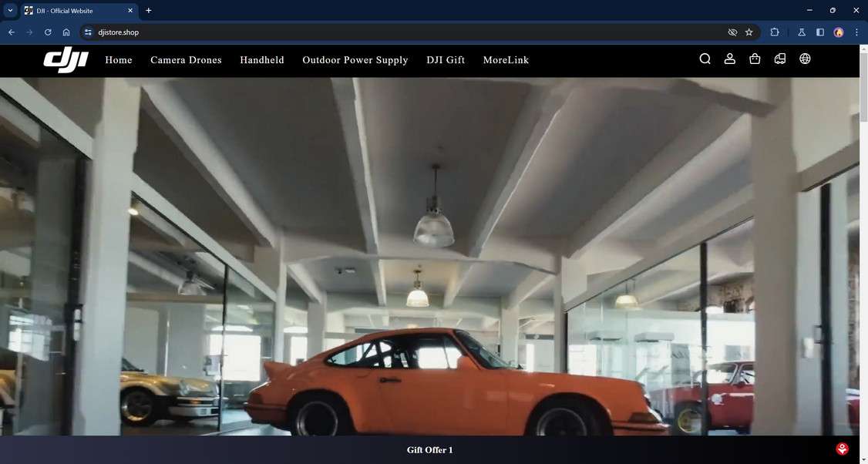Viewport: 868px width, 464px height.
Task: Open the Chrome profile avatar
Action: tap(839, 32)
